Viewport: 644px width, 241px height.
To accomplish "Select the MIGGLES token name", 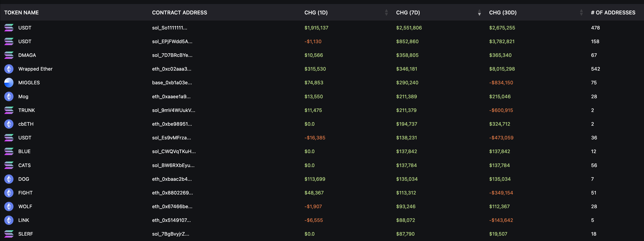I will coord(29,83).
